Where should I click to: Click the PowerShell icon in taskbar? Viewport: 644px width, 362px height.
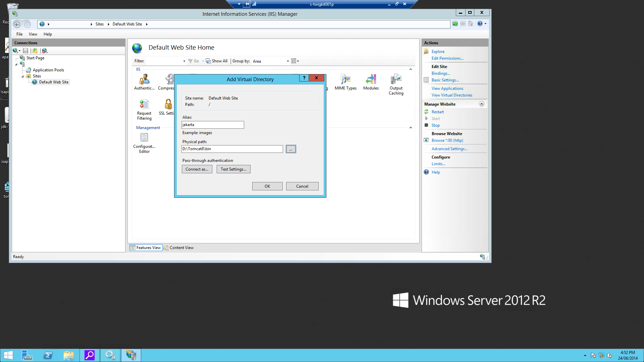click(x=48, y=355)
